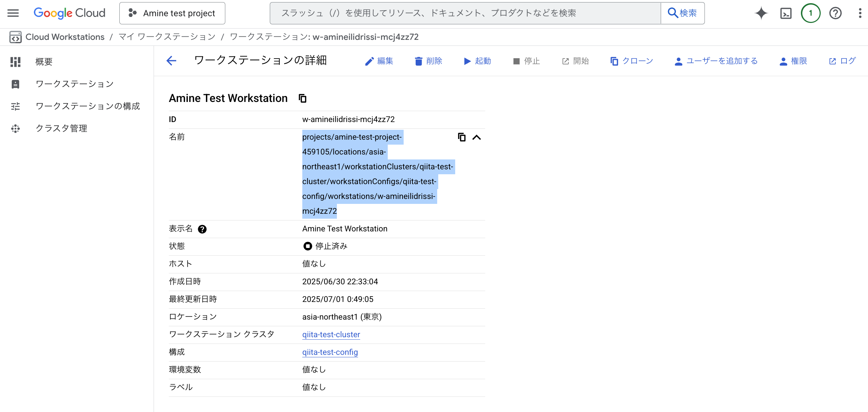Open the top-right three-dot overflow menu
The width and height of the screenshot is (868, 412).
tap(861, 13)
